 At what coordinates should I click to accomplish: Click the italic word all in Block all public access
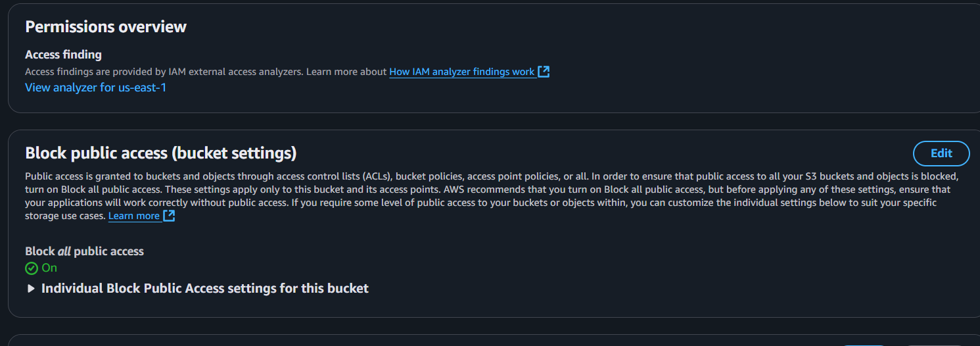(64, 251)
